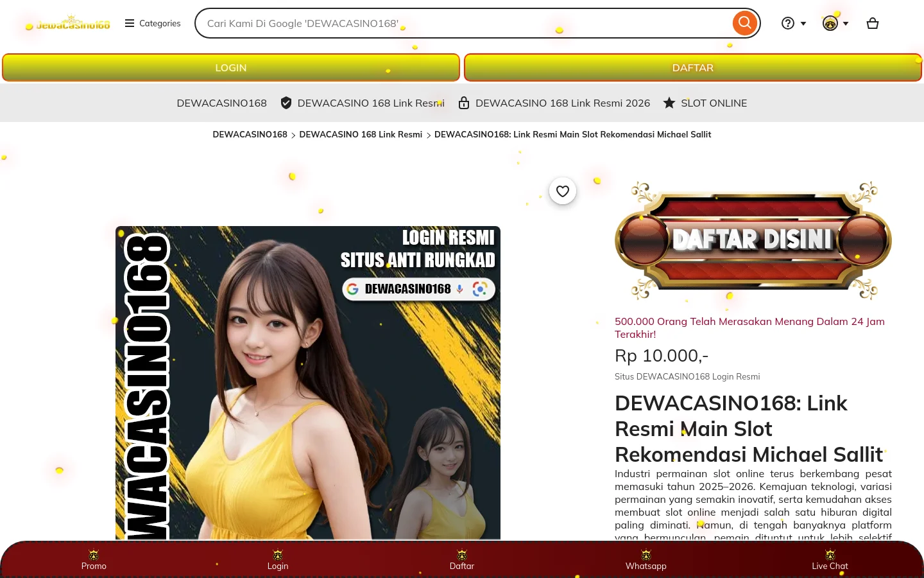Open Live Chat in bottom bar
Viewport: 924px width, 578px height.
(830, 560)
